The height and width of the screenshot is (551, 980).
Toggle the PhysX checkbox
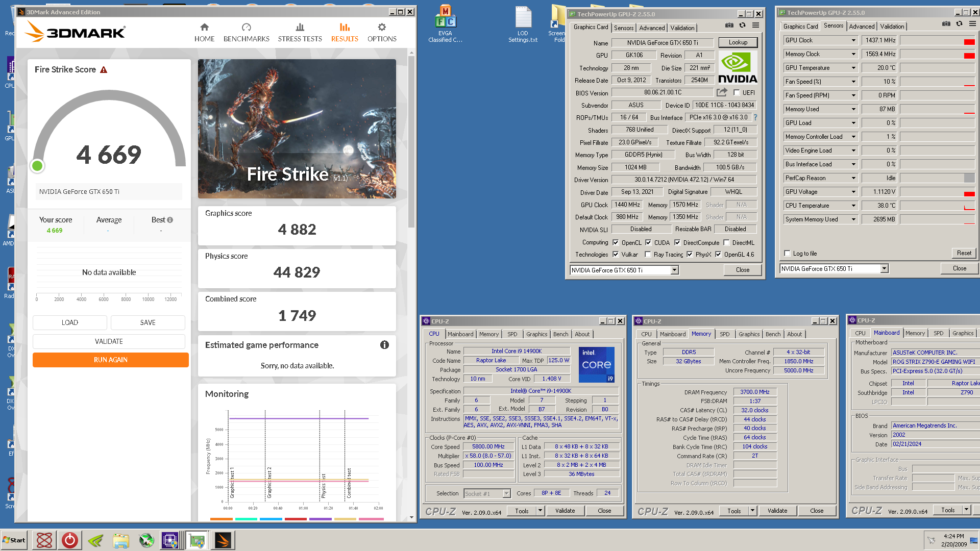point(690,255)
